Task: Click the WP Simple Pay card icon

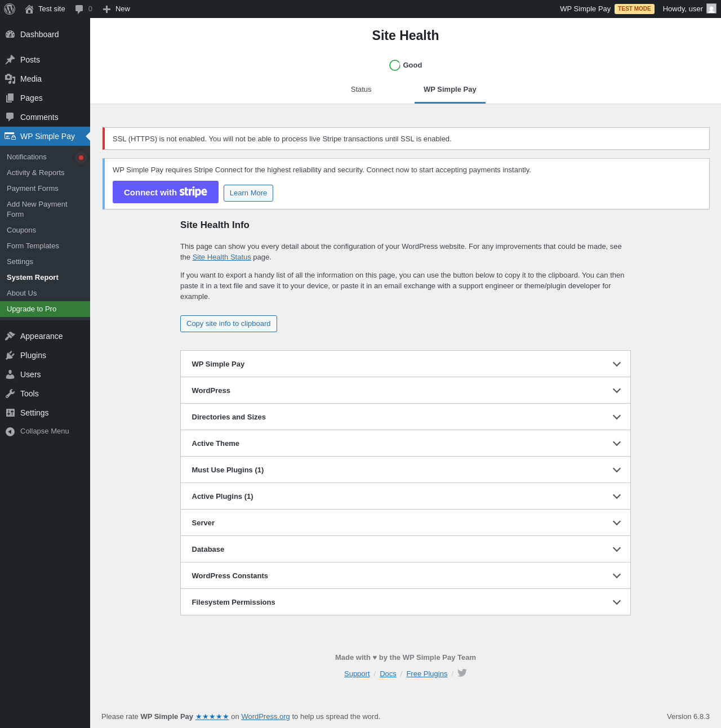Action: point(10,136)
